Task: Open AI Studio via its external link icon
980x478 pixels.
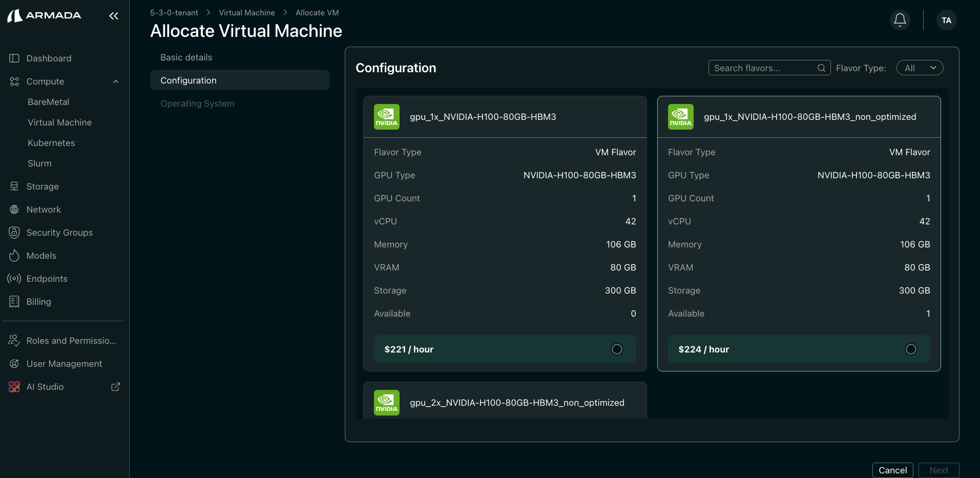Action: tap(115, 387)
